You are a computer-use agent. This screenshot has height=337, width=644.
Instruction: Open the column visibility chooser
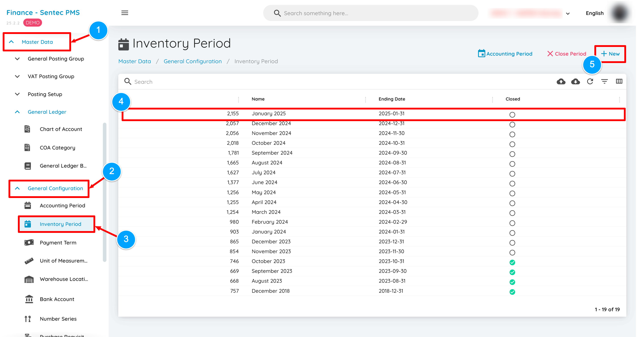pyautogui.click(x=619, y=81)
